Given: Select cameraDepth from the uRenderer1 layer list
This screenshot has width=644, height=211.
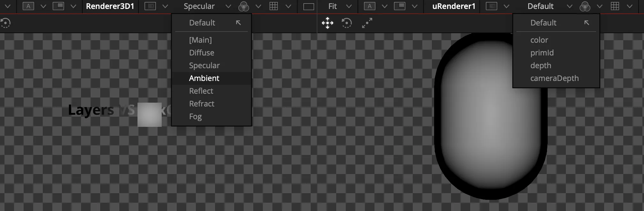Looking at the screenshot, I should tap(554, 78).
